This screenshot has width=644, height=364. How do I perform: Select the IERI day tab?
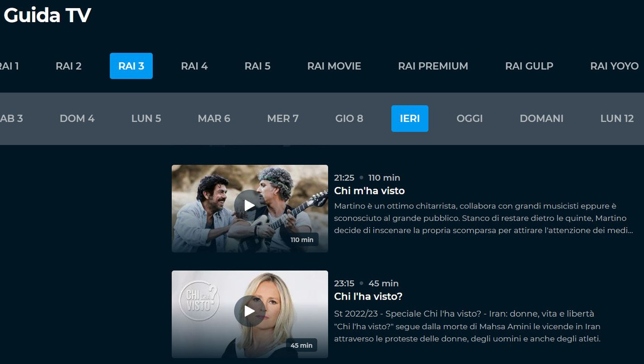click(x=410, y=119)
